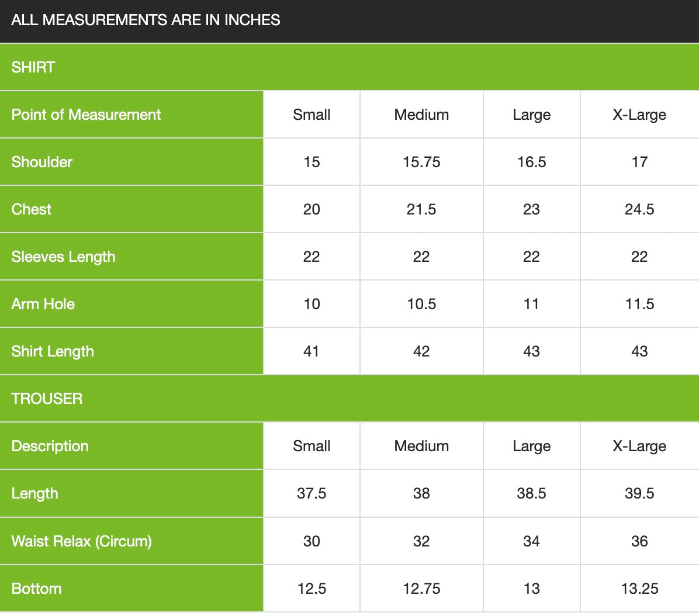The height and width of the screenshot is (616, 699).
Task: Select the Chest X-Large value 24.5
Action: coord(639,209)
